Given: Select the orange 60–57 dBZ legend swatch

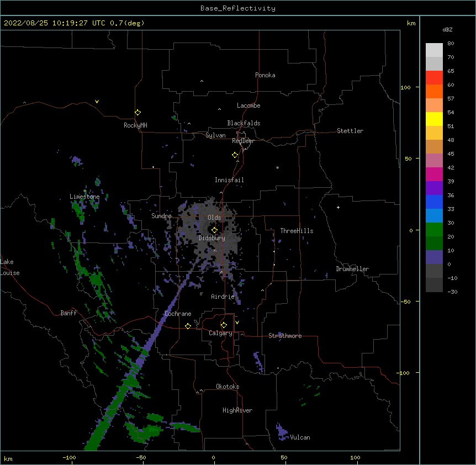Looking at the screenshot, I should point(434,91).
